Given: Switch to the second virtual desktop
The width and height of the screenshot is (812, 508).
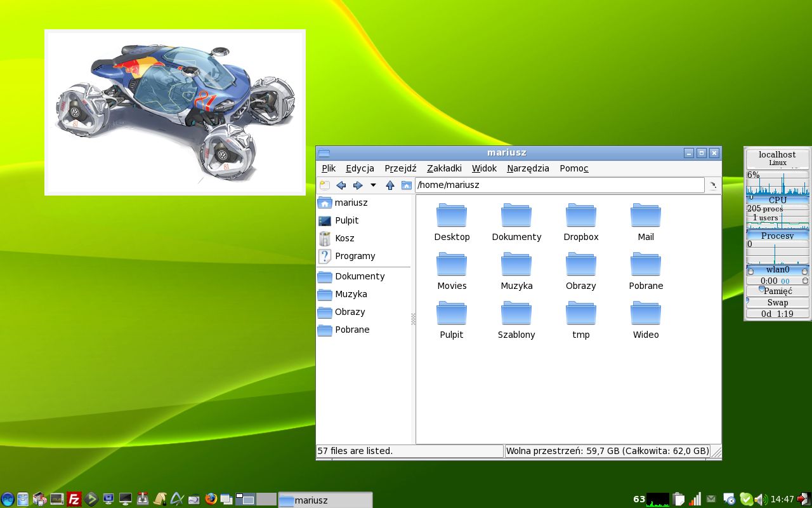Looking at the screenshot, I should [x=266, y=500].
